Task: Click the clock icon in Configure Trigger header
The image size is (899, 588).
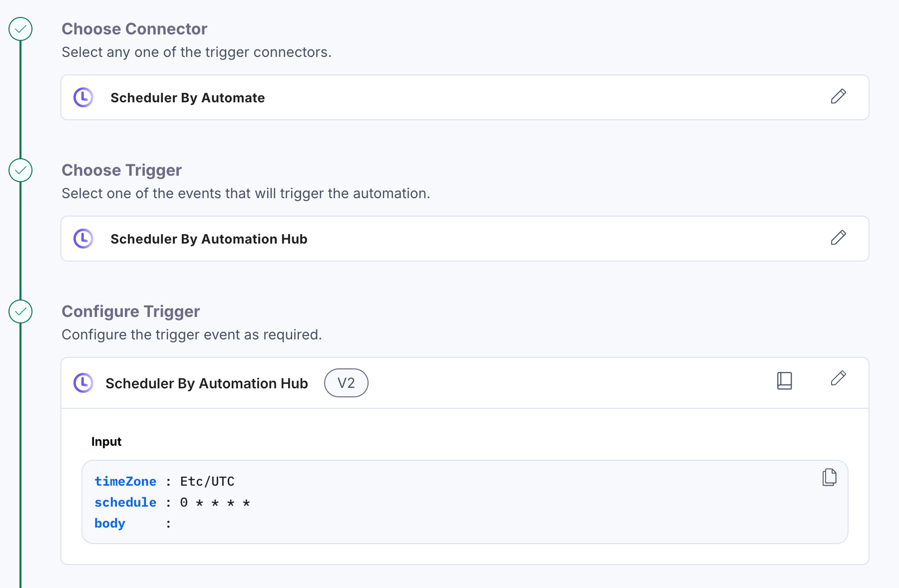Action: tap(83, 383)
